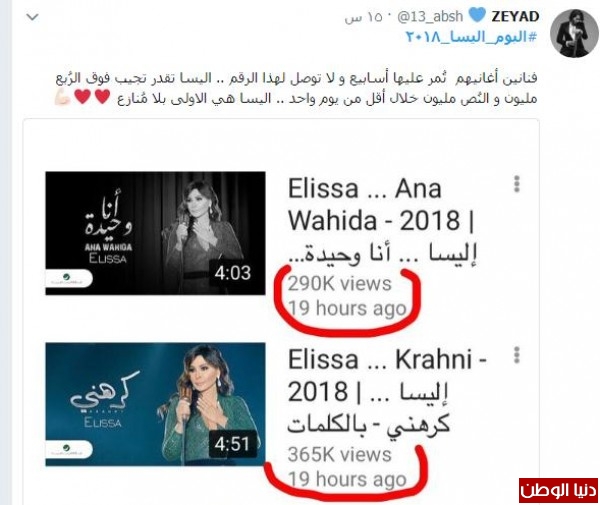Open the Krahni video thumbnail

[155, 404]
